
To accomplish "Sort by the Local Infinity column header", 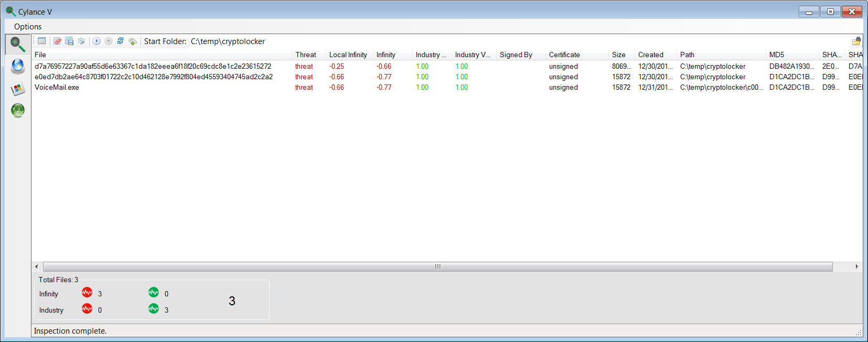I will pos(349,55).
